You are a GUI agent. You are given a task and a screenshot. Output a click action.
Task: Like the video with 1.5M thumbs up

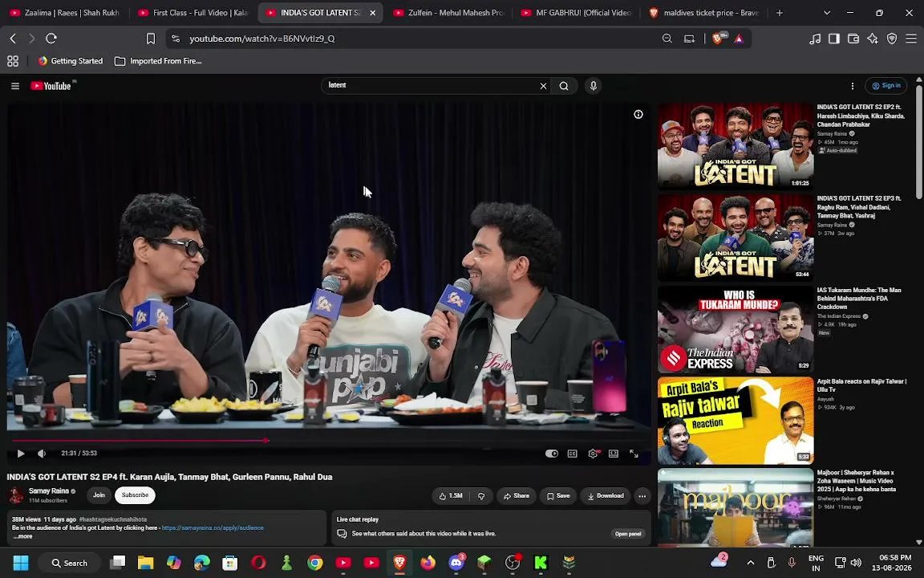coord(451,496)
